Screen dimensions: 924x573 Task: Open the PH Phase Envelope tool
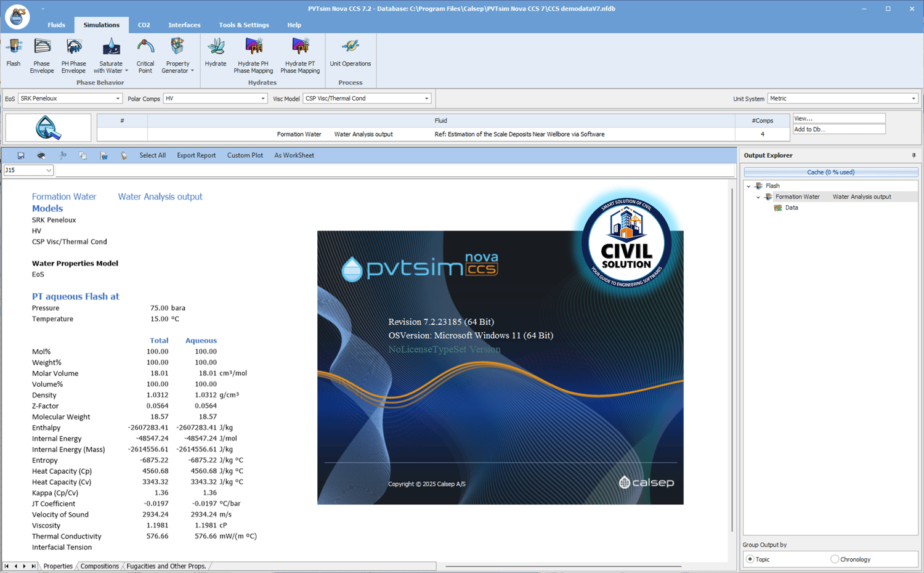click(73, 55)
